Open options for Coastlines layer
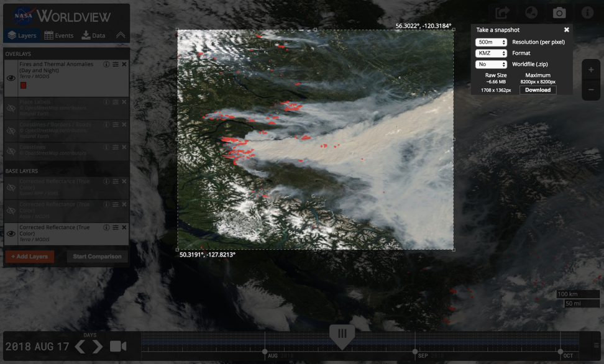 (116, 147)
